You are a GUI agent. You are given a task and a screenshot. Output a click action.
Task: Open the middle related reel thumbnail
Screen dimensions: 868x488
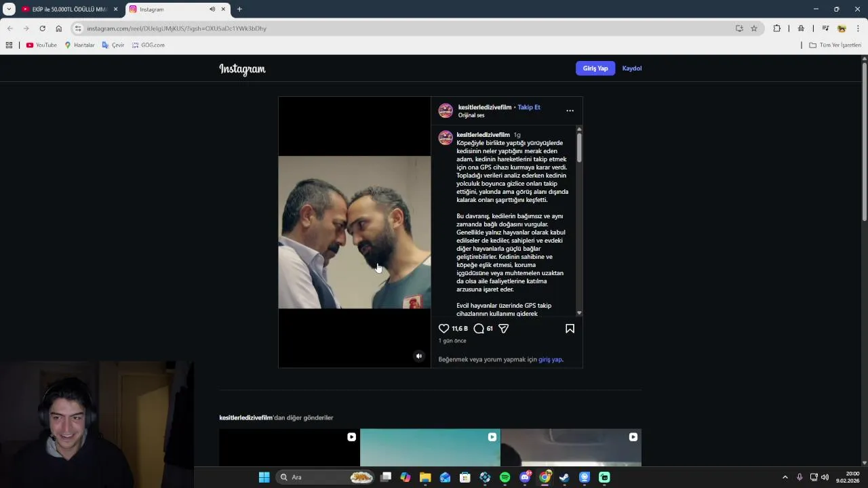coord(430,447)
